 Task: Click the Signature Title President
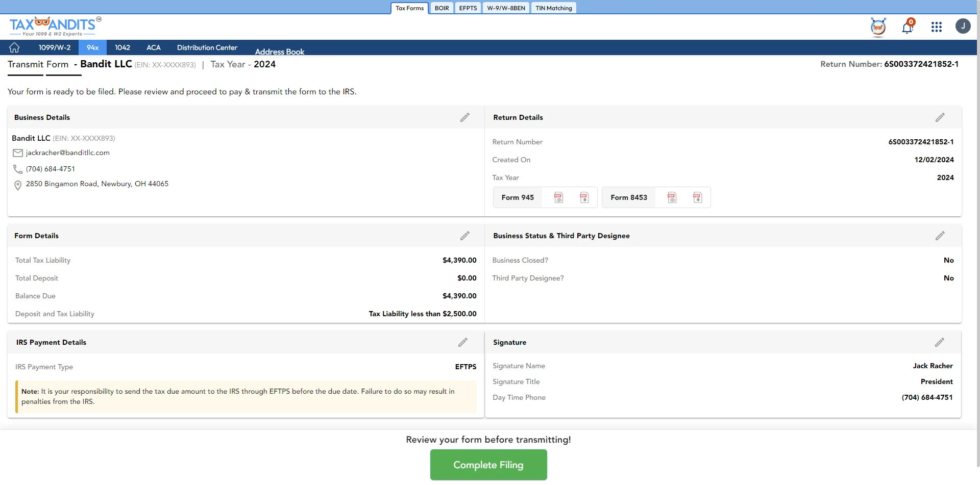937,381
